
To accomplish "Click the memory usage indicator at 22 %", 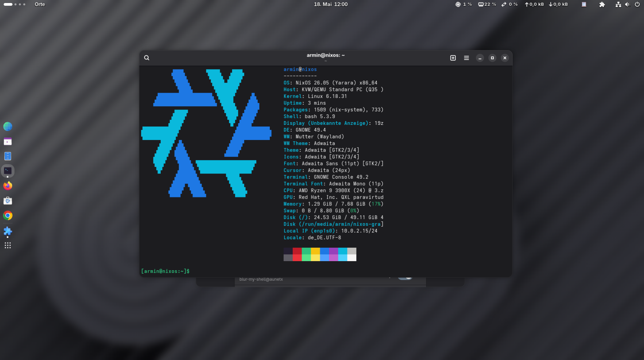I will pyautogui.click(x=487, y=4).
